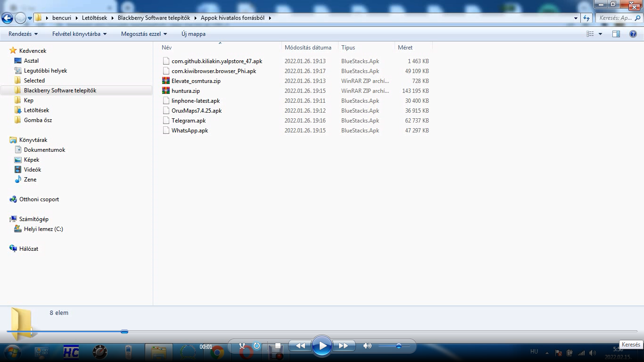Show hidden tray icons with the small arrow
This screenshot has height=362, width=644.
point(548,353)
